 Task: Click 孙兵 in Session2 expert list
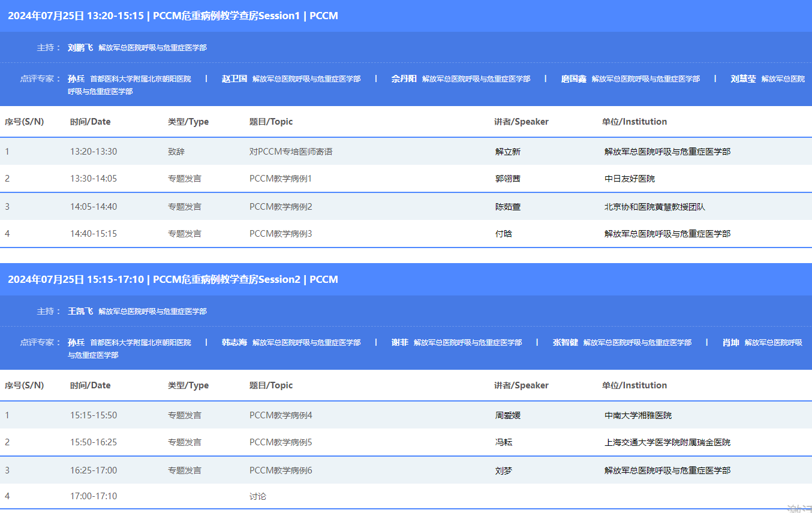(76, 342)
